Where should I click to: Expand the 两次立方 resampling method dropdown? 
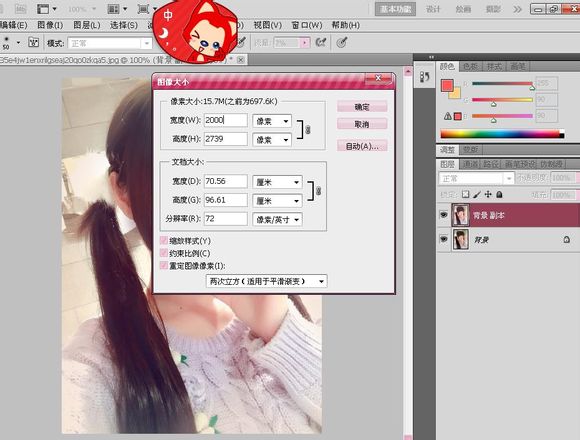coord(266,281)
